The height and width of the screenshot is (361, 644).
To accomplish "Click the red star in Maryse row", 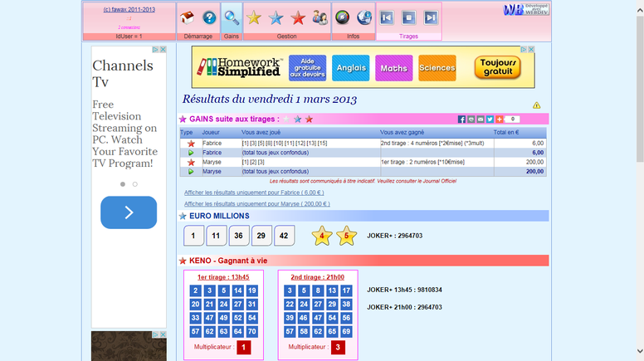I will click(191, 162).
